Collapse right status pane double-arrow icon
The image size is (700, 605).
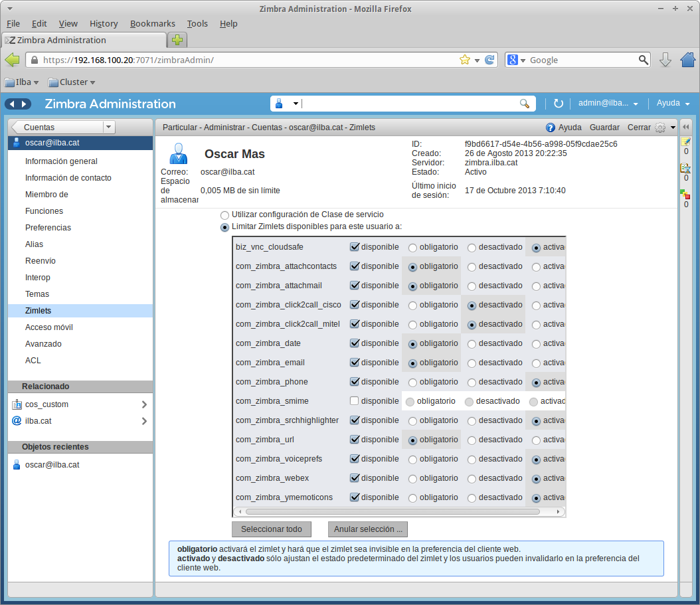pos(685,127)
